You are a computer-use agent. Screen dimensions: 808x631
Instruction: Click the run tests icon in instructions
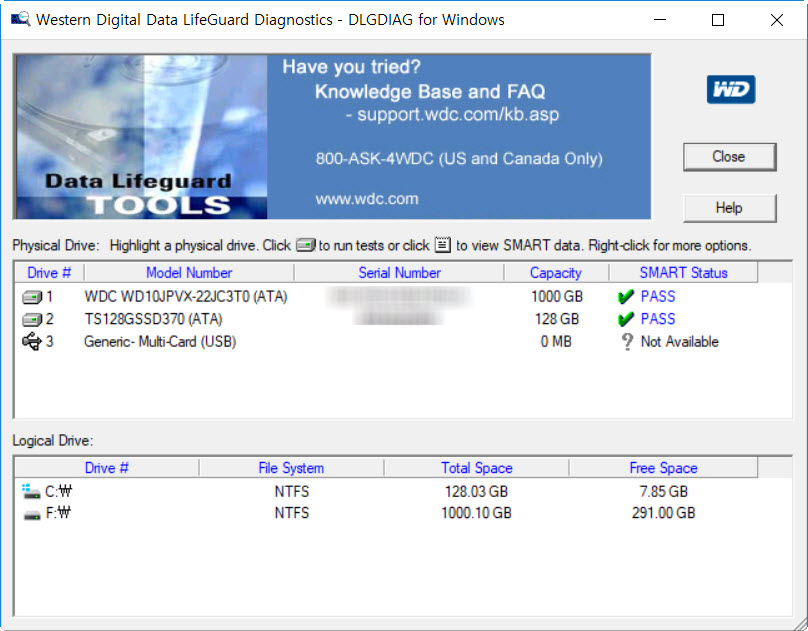pyautogui.click(x=306, y=245)
